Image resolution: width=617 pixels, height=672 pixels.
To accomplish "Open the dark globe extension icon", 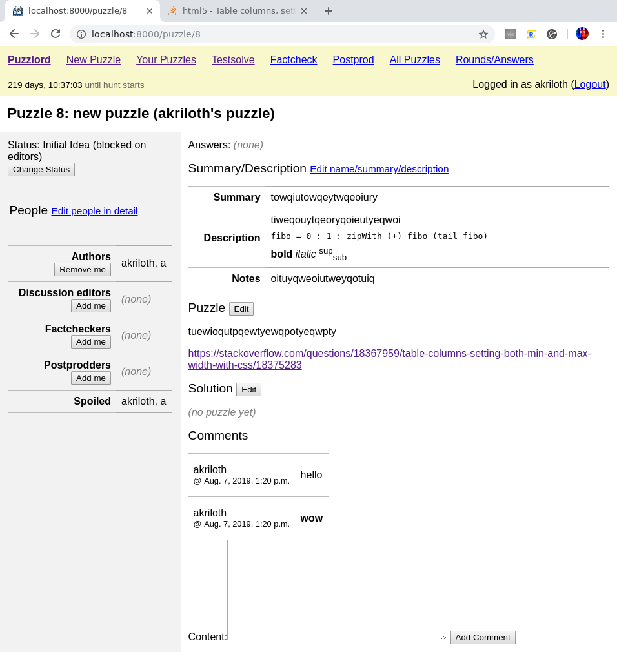I will point(552,34).
